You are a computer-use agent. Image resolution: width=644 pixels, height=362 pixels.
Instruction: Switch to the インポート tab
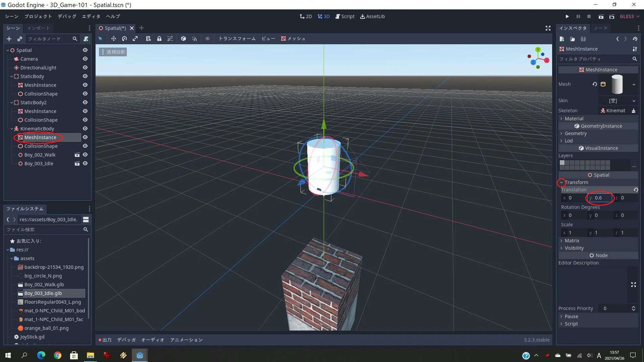tap(39, 28)
